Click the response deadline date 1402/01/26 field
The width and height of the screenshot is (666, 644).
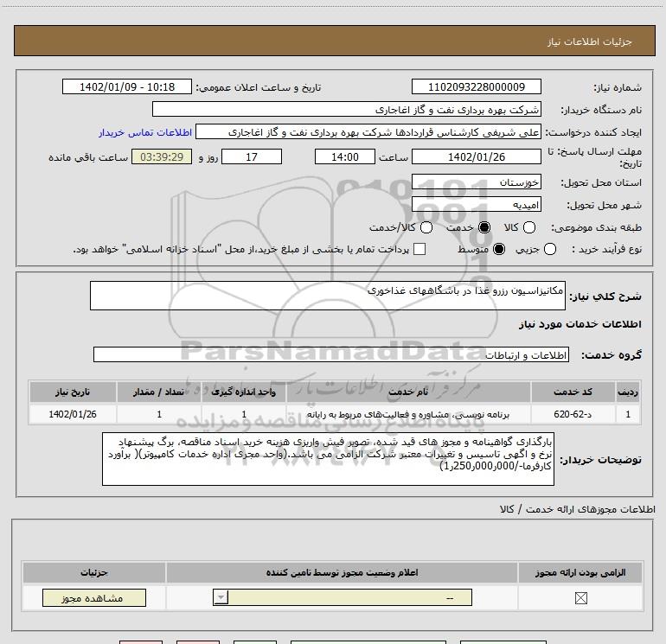point(476,156)
